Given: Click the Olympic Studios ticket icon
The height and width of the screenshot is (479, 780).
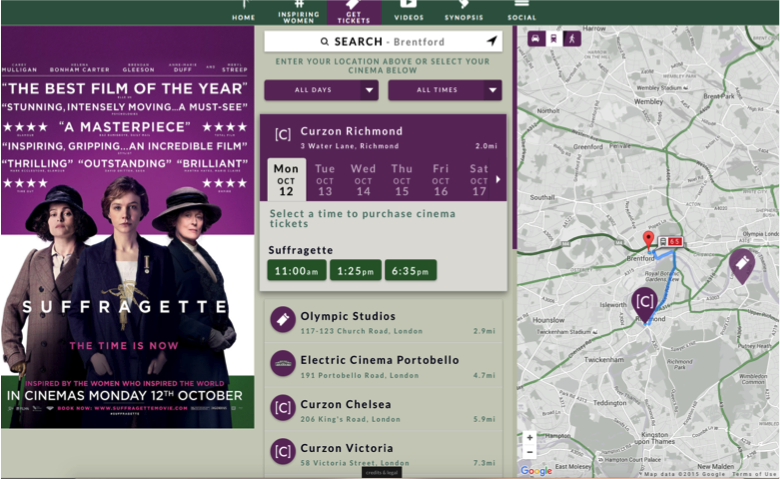Looking at the screenshot, I should 283,319.
